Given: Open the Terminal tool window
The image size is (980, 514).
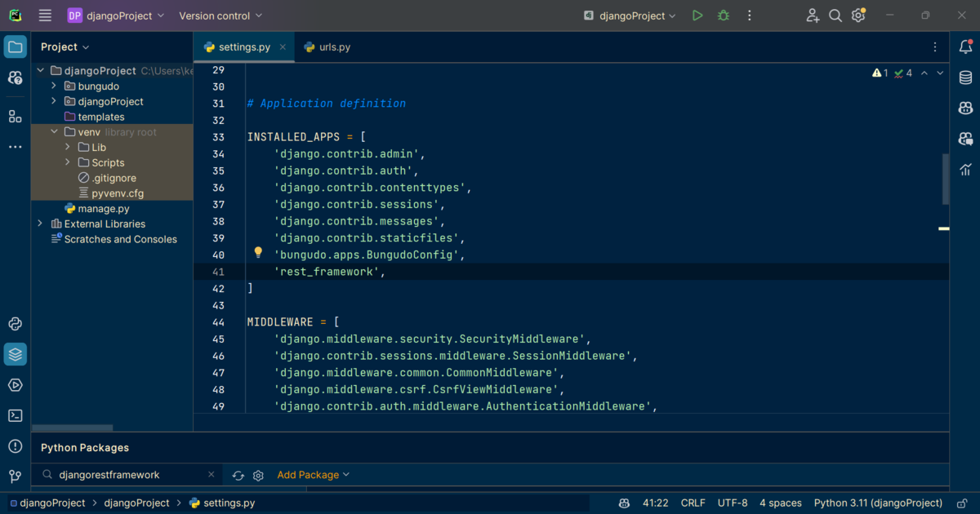Looking at the screenshot, I should pyautogui.click(x=15, y=415).
